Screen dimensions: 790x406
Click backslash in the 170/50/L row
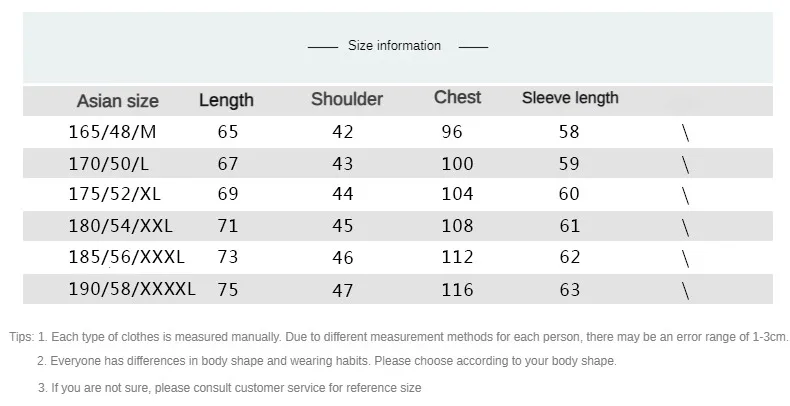click(685, 165)
